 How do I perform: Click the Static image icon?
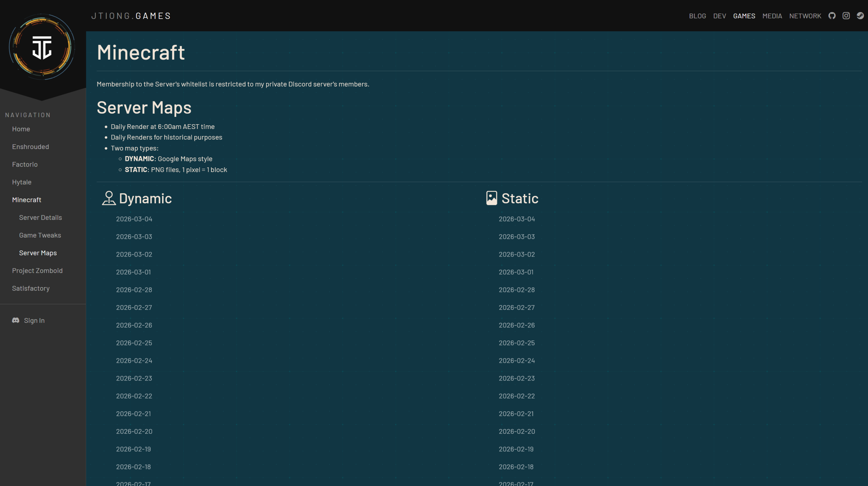pos(491,198)
